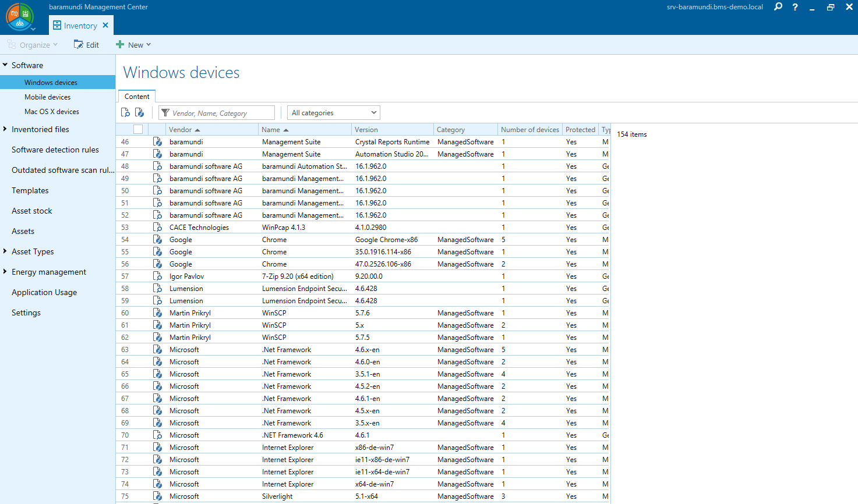
Task: Collapse the Software tree section
Action: tap(5, 65)
